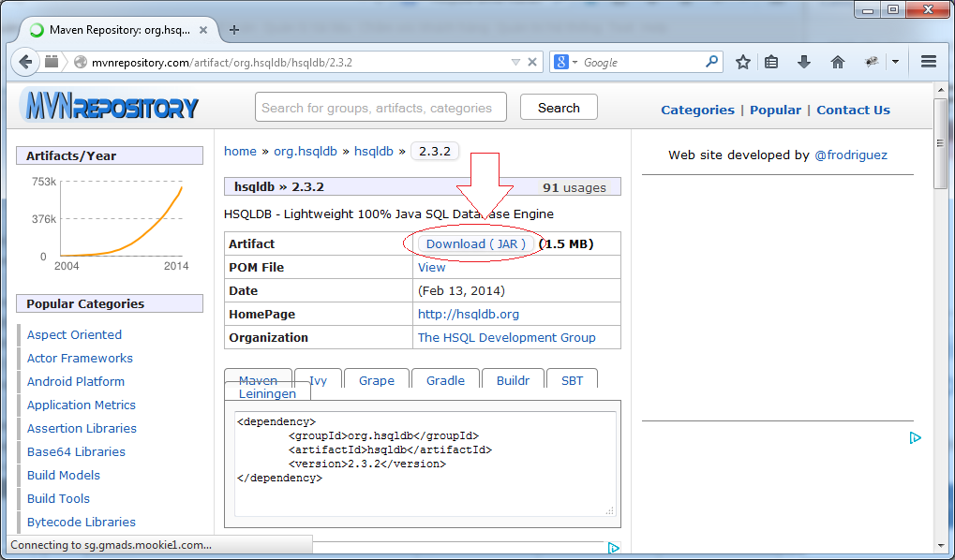Click the vertical scrollbar thumb

[x=940, y=143]
